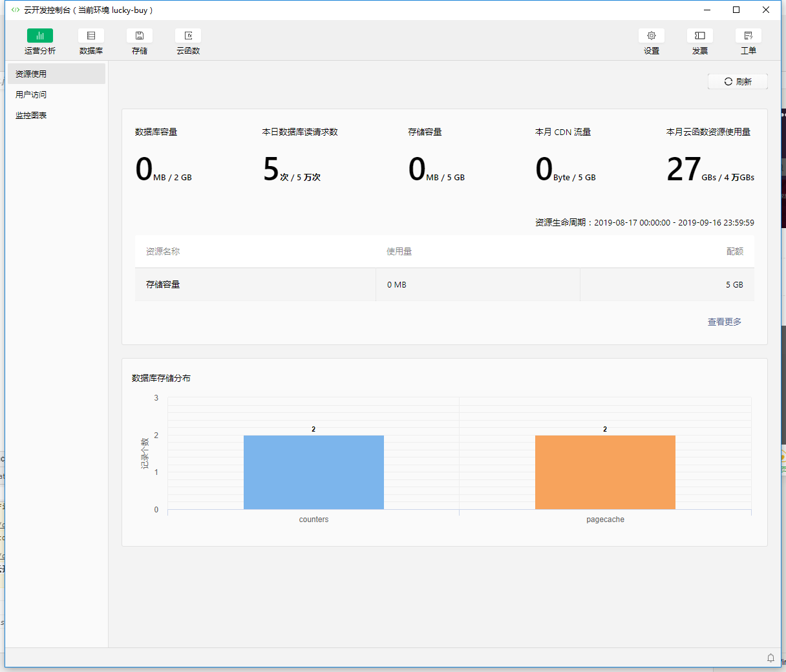This screenshot has height=672, width=786.
Task: Click the 5 次 read request value
Action: [x=292, y=169]
